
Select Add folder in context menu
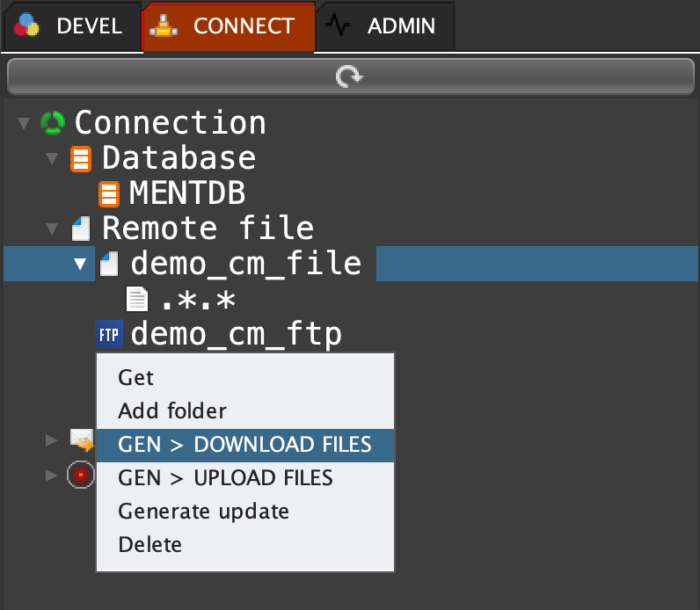(x=172, y=410)
